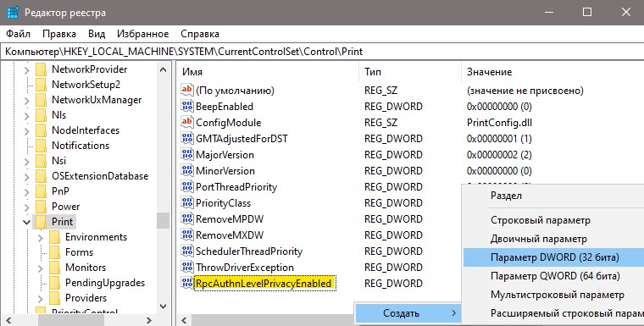
Task: Click tree pane horizontal scroll right arrow
Action: click(x=148, y=320)
